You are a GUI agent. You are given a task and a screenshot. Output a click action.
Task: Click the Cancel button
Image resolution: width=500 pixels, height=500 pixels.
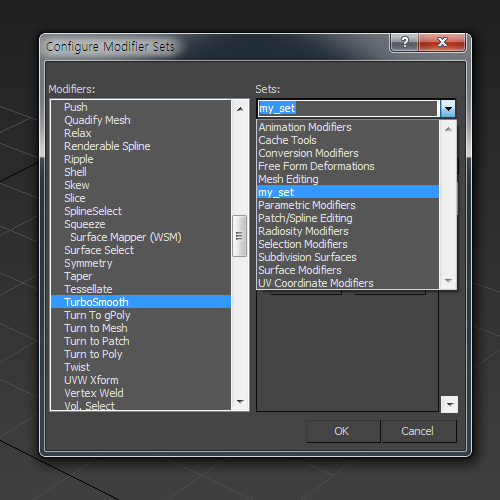419,431
